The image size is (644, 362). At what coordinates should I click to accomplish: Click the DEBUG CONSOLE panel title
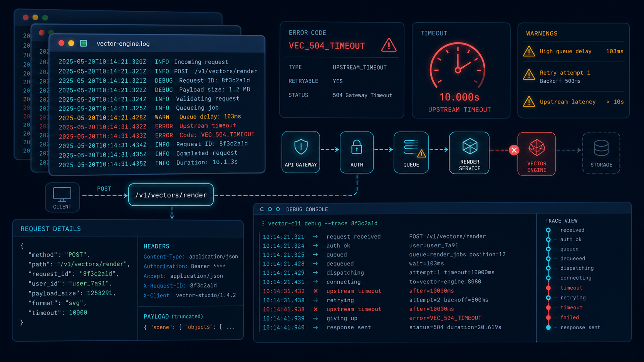[x=307, y=209]
